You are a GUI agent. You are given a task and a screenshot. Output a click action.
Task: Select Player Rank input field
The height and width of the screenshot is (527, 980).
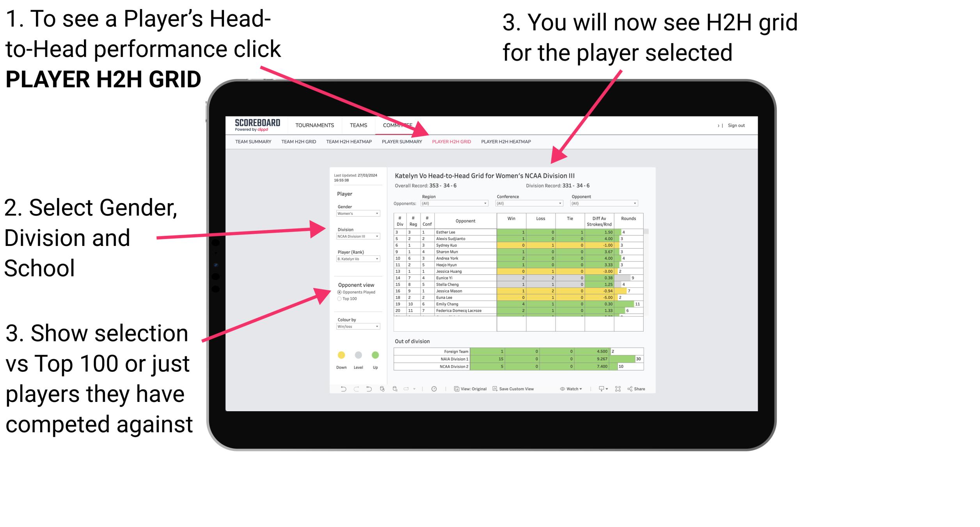356,259
